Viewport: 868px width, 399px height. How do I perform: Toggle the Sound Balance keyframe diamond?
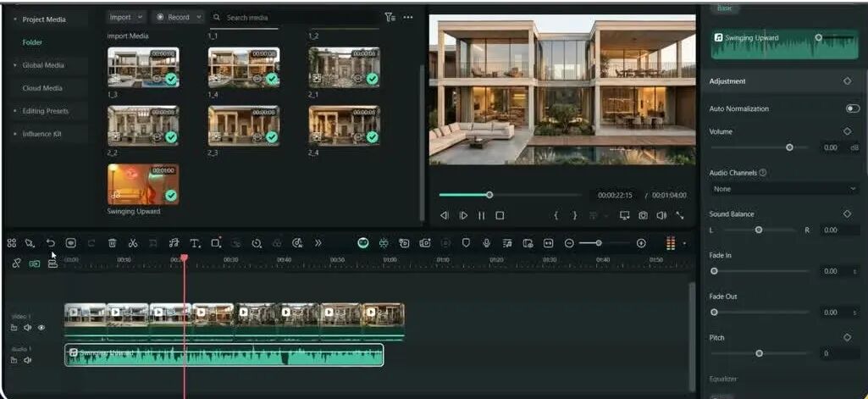point(847,213)
